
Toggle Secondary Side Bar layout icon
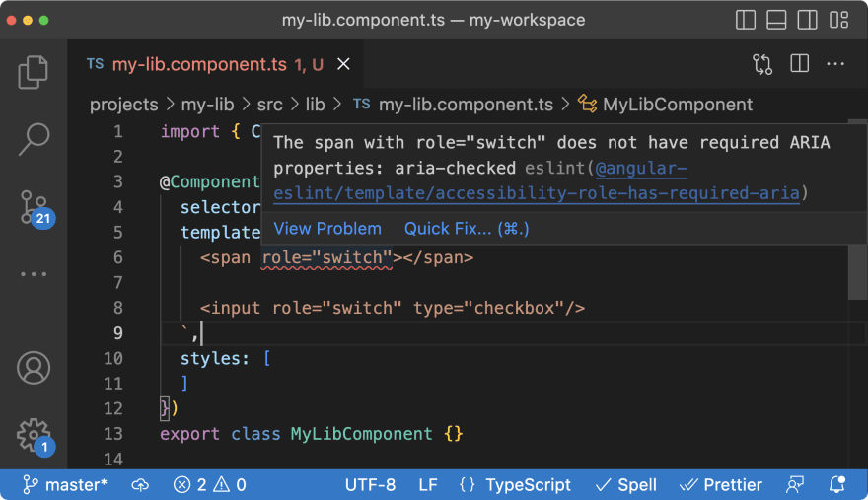click(807, 20)
